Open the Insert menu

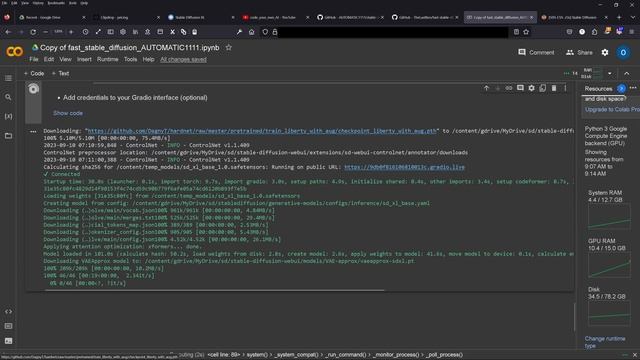coord(84,59)
